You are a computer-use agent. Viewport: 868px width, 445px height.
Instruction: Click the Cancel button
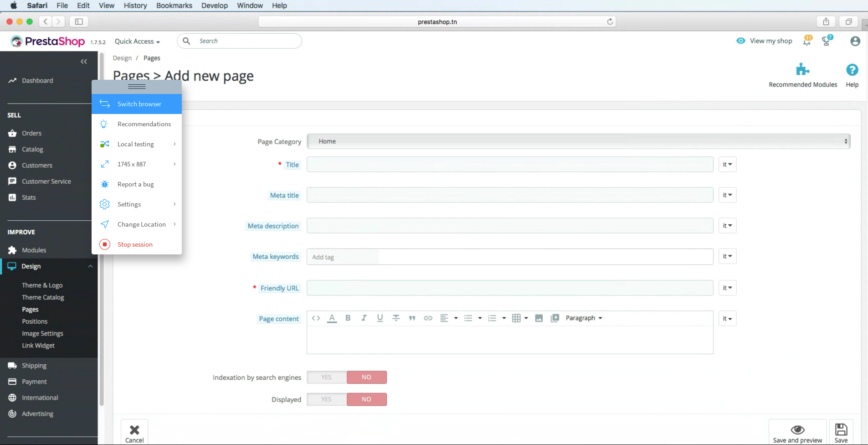[x=134, y=432]
